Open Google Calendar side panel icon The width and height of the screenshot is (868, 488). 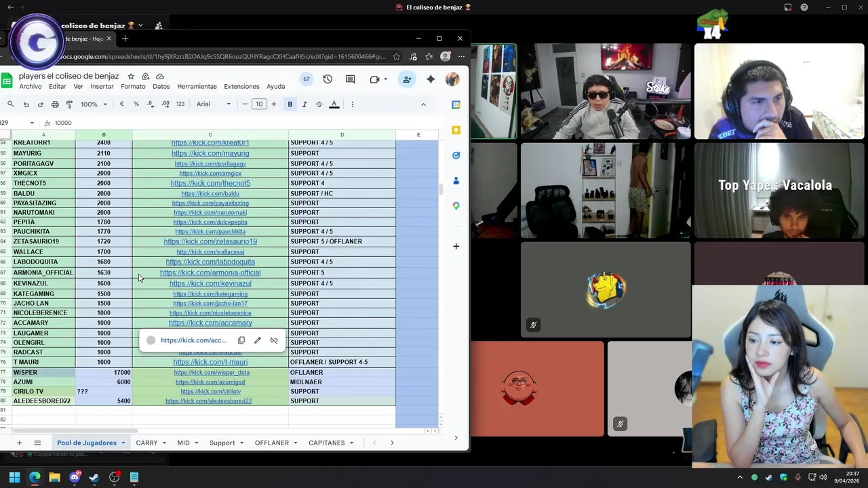coord(456,105)
